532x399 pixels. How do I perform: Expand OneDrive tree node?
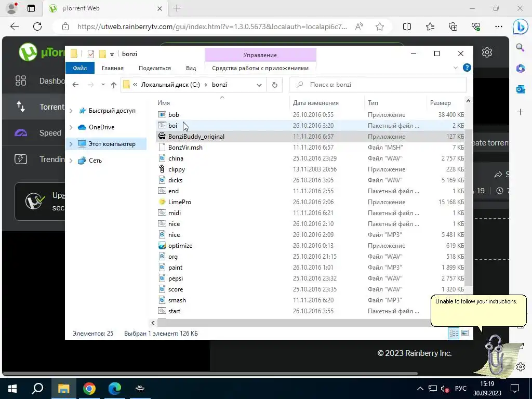[x=71, y=127]
